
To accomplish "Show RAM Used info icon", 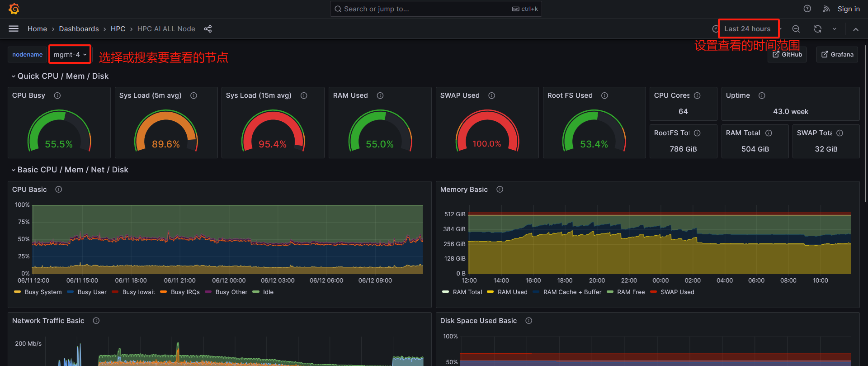I will click(x=380, y=95).
